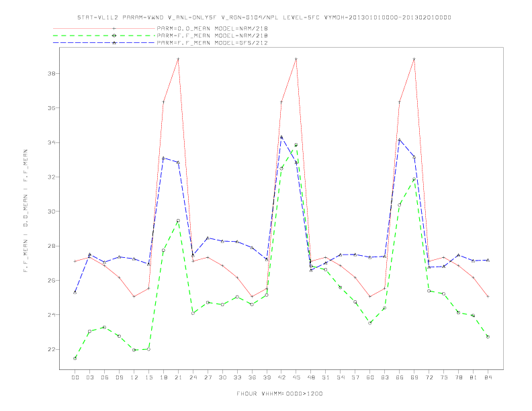The width and height of the screenshot is (532, 411).
Task: Click x-axis tick label 57
Action: 355,377
